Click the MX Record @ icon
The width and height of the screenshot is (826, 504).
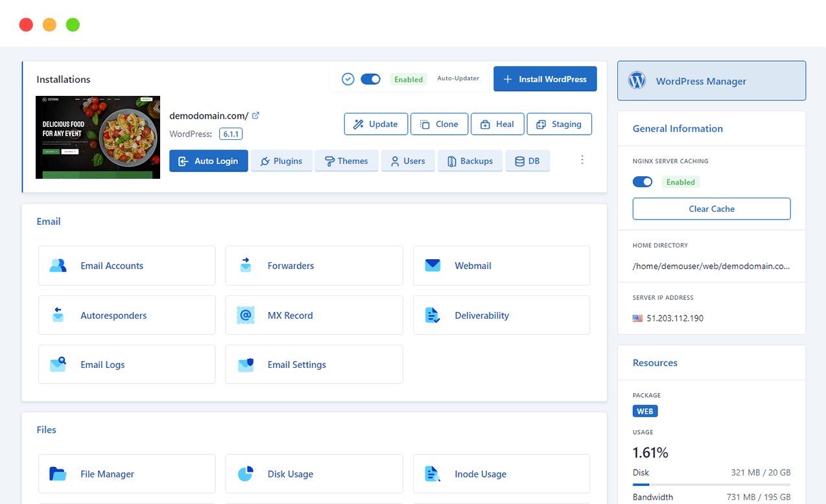(245, 315)
